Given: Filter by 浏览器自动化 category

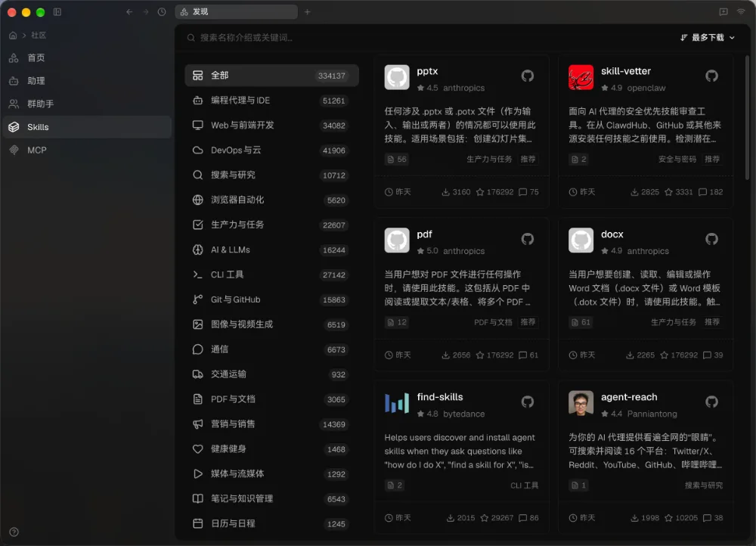Looking at the screenshot, I should pyautogui.click(x=271, y=200).
